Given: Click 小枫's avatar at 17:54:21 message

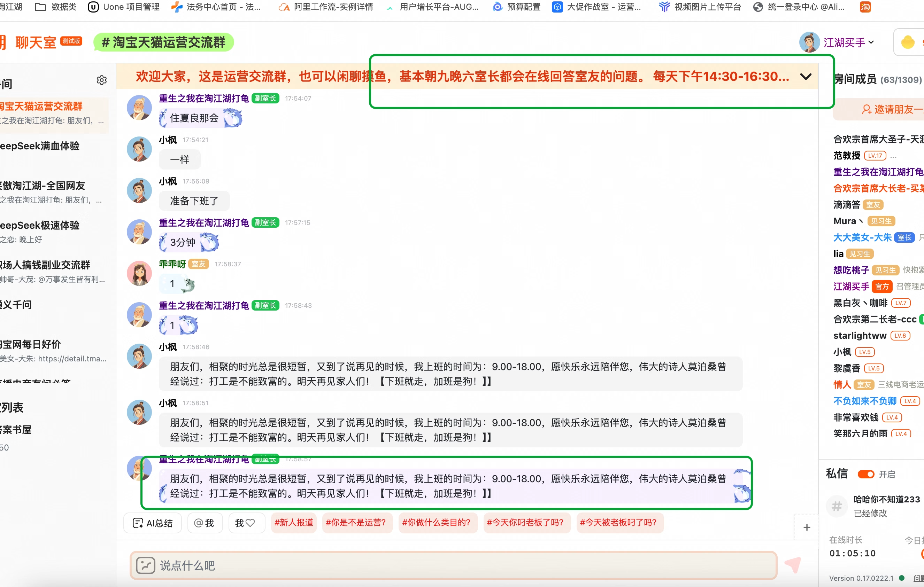Looking at the screenshot, I should 139,149.
